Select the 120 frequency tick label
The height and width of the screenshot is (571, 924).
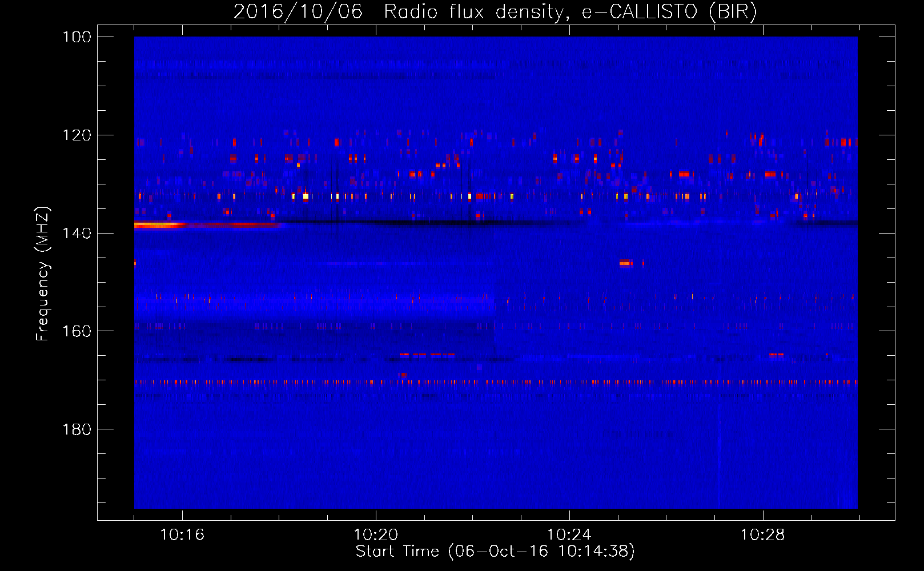tap(78, 135)
